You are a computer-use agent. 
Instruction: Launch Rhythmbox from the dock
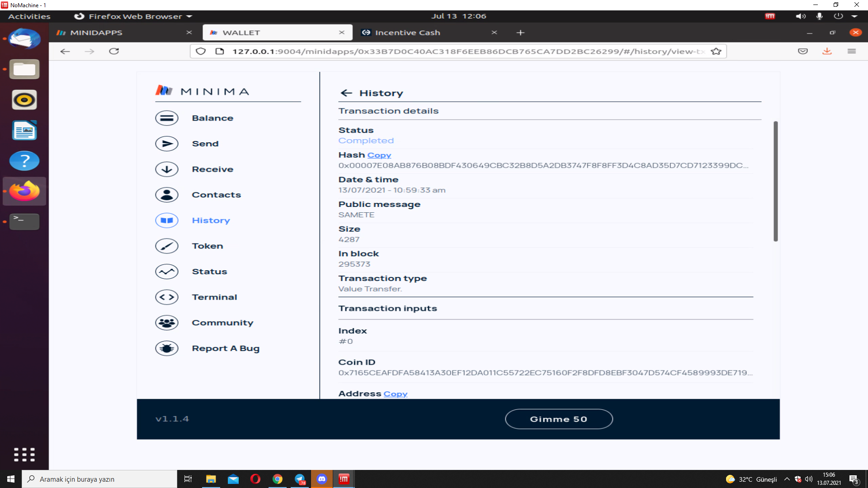pos(24,100)
